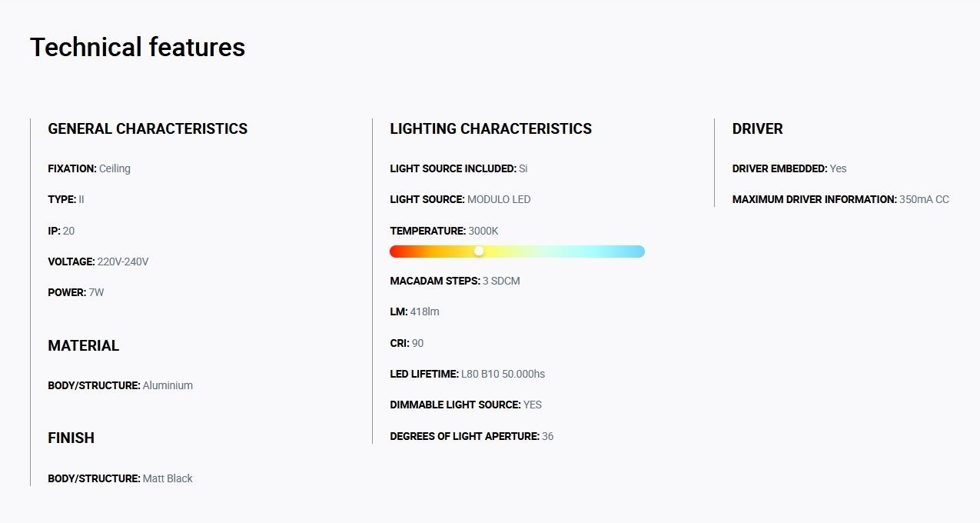Click the Light Source MODULO LED row
This screenshot has height=523, width=980.
pyautogui.click(x=460, y=199)
